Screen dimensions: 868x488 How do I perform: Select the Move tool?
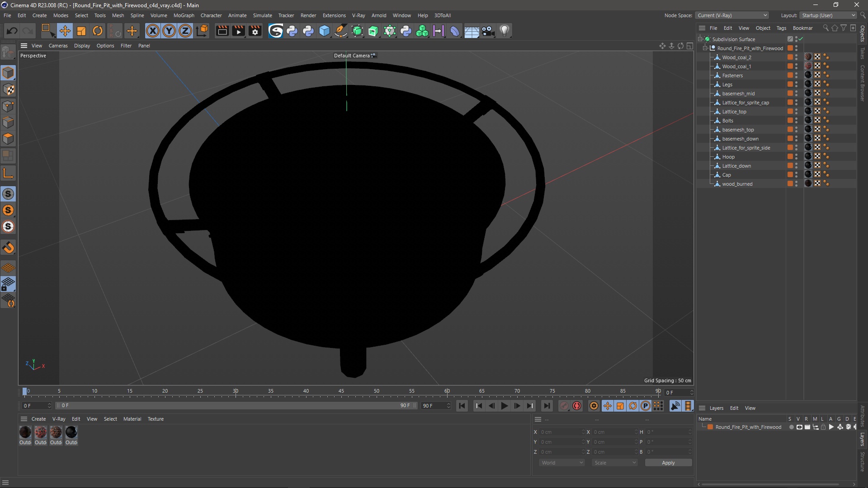point(65,31)
